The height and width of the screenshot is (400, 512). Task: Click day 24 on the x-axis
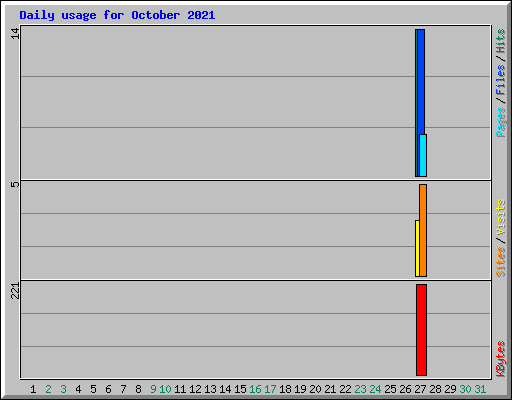click(x=375, y=389)
